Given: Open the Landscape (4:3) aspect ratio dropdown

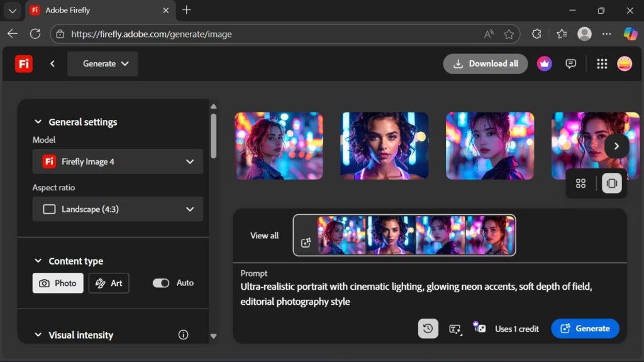Looking at the screenshot, I should click(118, 209).
